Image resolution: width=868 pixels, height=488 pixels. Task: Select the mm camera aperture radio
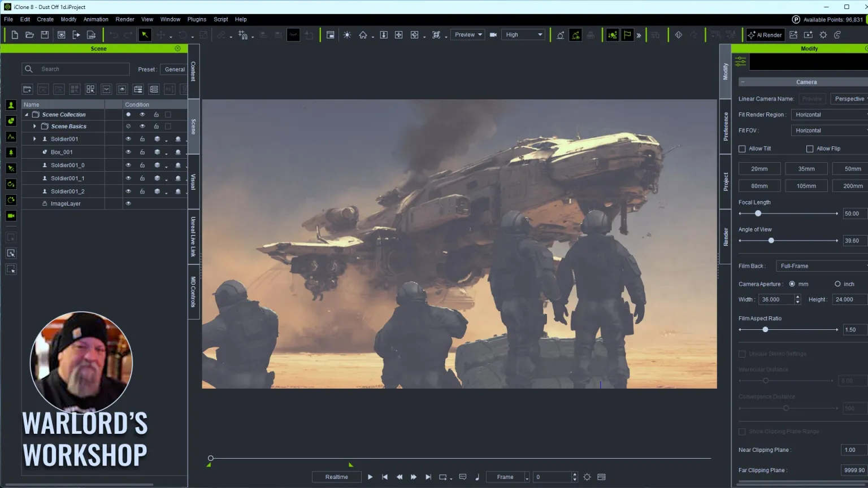coord(792,284)
